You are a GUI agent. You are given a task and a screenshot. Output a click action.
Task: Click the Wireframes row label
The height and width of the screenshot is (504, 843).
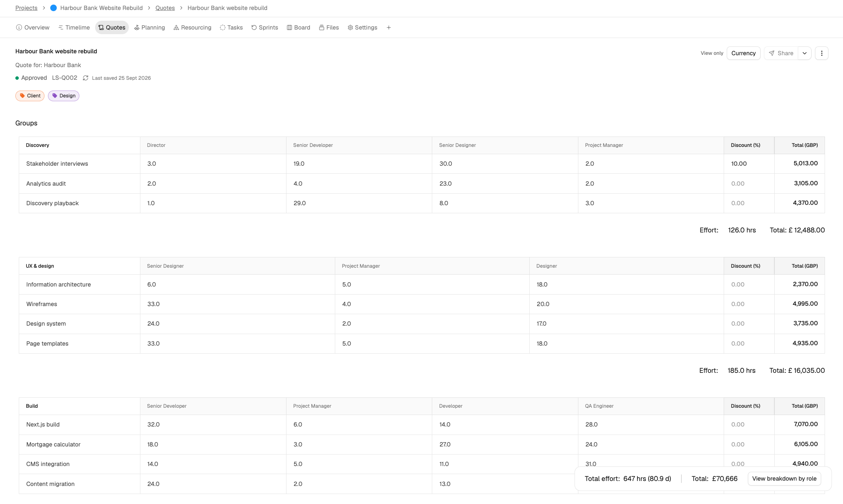[42, 304]
